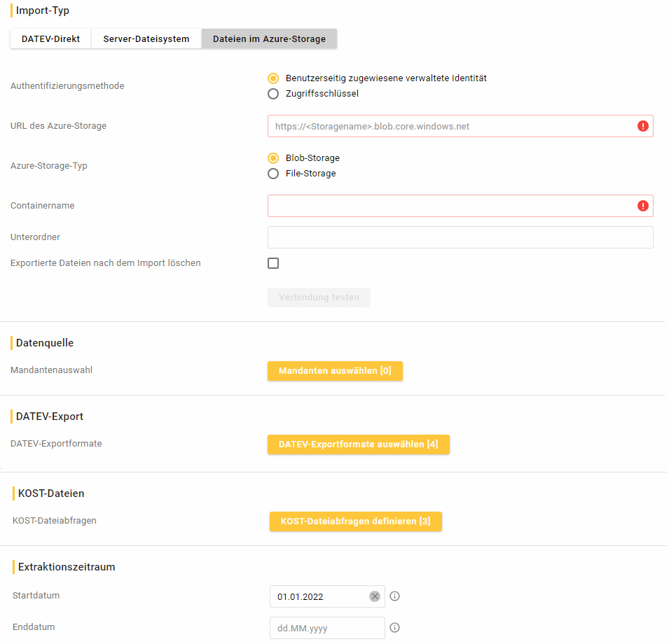Click the Verbindung testen button
The height and width of the screenshot is (644, 669).
pyautogui.click(x=319, y=297)
